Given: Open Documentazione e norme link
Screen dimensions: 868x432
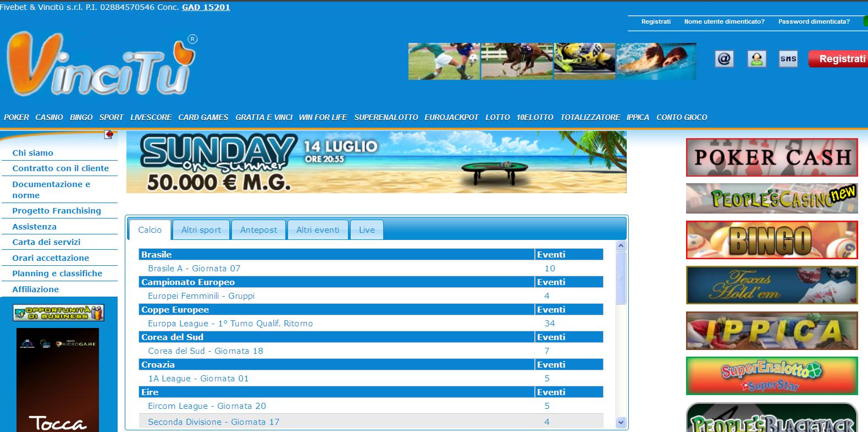Looking at the screenshot, I should pyautogui.click(x=51, y=190).
